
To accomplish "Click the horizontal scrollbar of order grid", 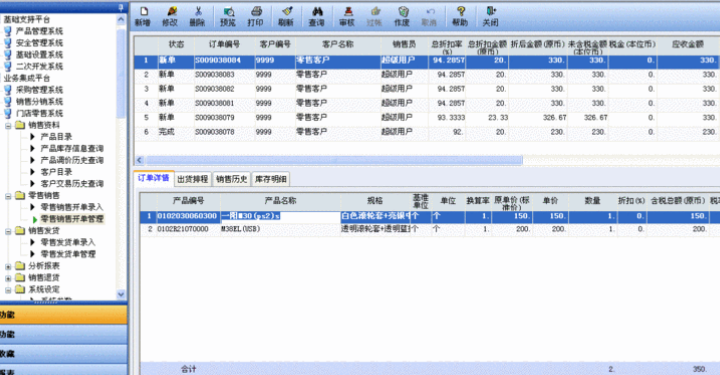I will 334,160.
